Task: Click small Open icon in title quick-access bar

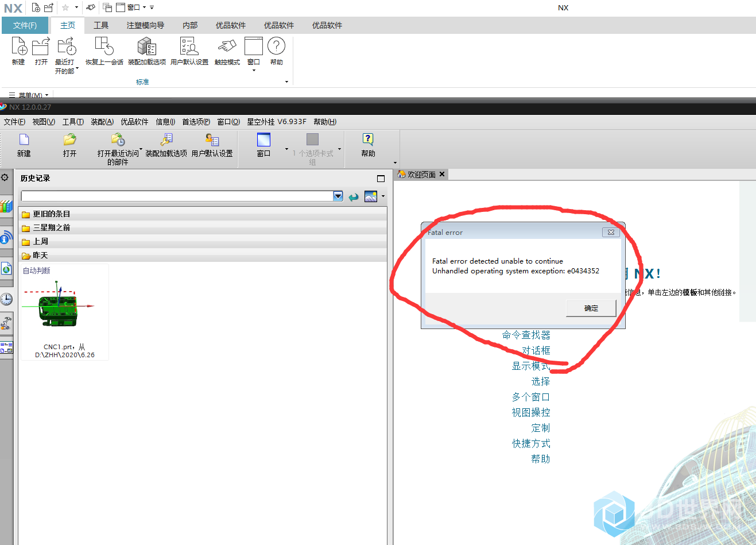Action: coord(49,7)
